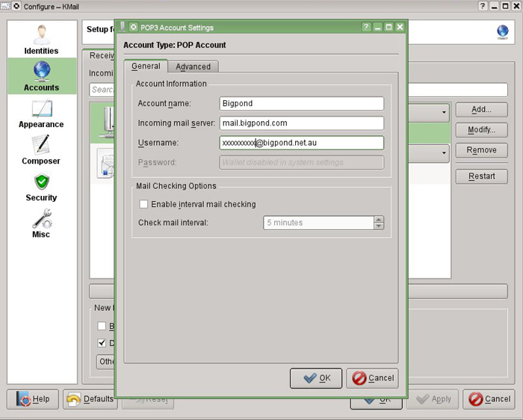Click the pin icon in POP3 dialog titlebar

pos(123,27)
